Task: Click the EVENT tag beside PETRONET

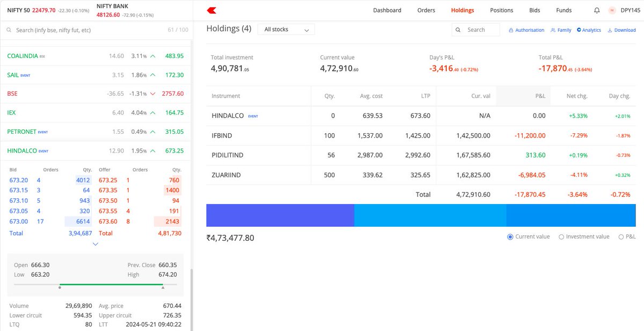Action: tap(43, 132)
